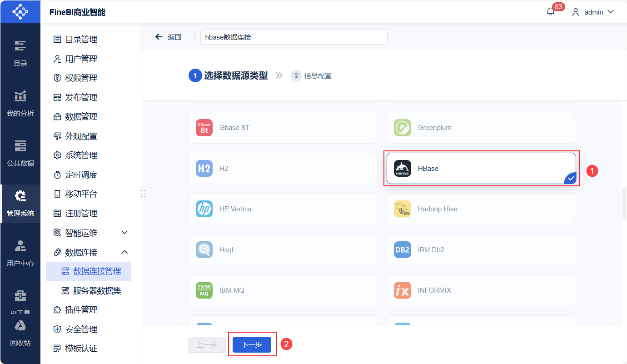Image resolution: width=627 pixels, height=364 pixels.
Task: Click the IBM MQ icon
Action: tap(204, 290)
